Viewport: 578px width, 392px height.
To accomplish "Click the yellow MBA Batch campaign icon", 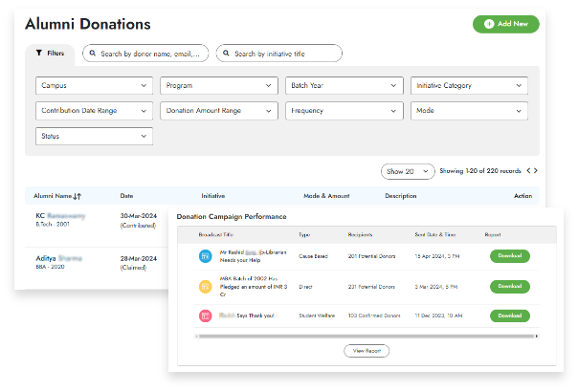I will (x=205, y=286).
